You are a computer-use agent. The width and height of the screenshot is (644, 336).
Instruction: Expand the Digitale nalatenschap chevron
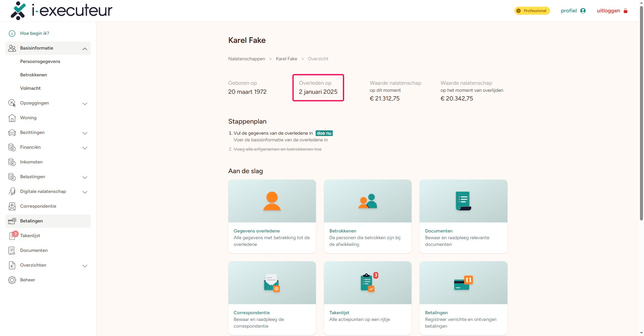[x=85, y=192]
